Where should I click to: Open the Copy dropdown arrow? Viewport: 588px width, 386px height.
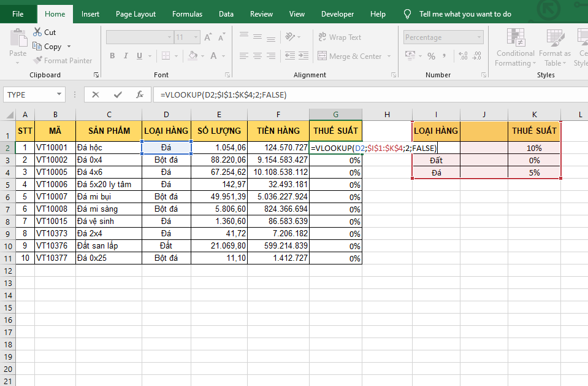(x=69, y=47)
